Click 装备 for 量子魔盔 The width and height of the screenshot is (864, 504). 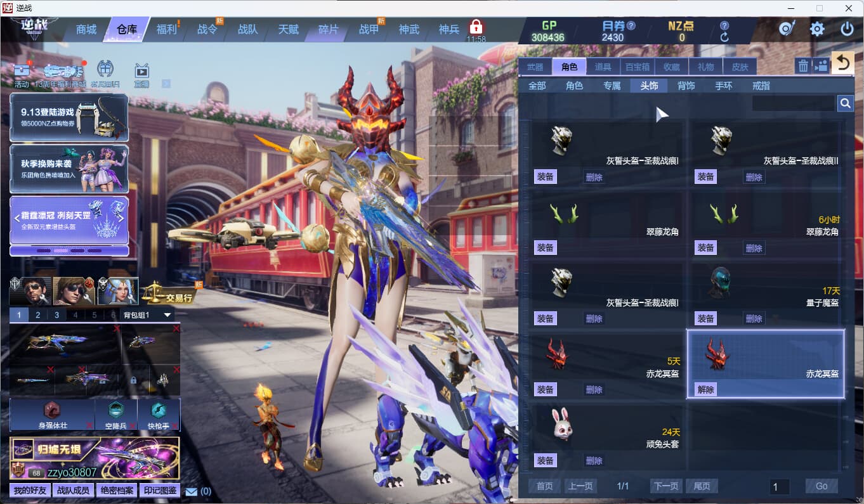click(x=705, y=318)
